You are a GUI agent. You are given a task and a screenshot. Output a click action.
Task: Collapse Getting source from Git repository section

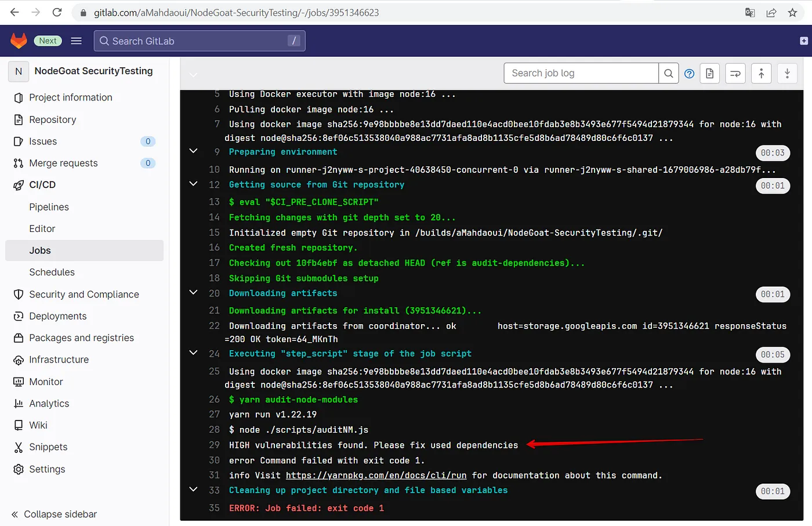(194, 183)
